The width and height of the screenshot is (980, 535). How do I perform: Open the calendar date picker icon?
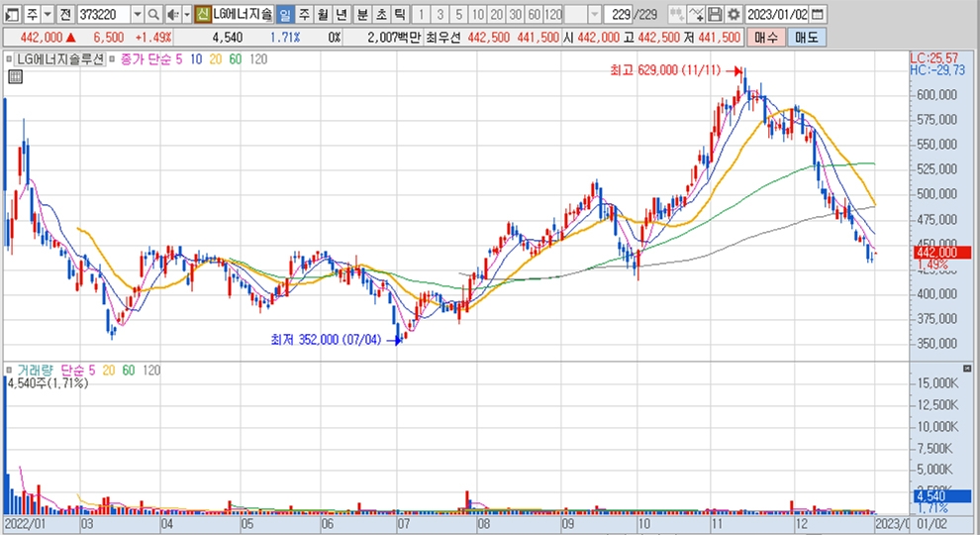click(818, 14)
